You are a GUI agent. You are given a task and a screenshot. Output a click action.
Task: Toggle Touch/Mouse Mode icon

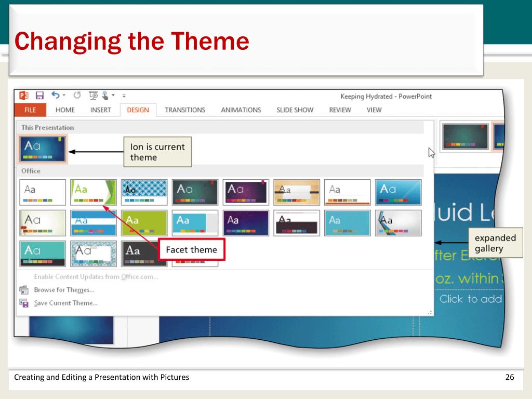[105, 96]
